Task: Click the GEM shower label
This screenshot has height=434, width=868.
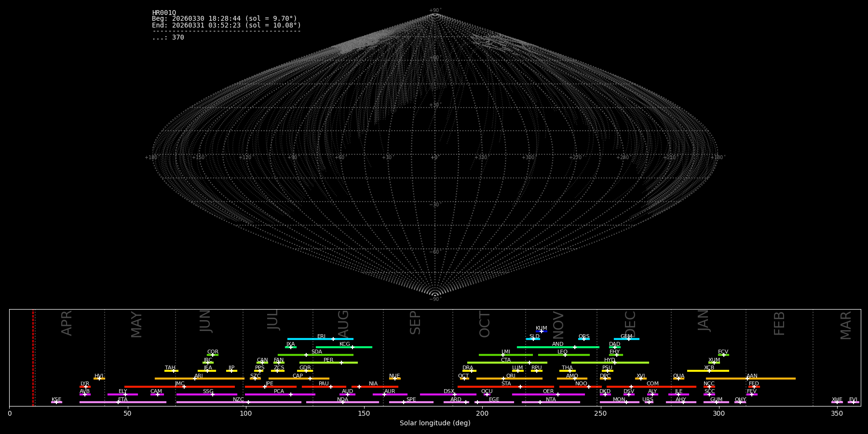Action: (x=626, y=337)
